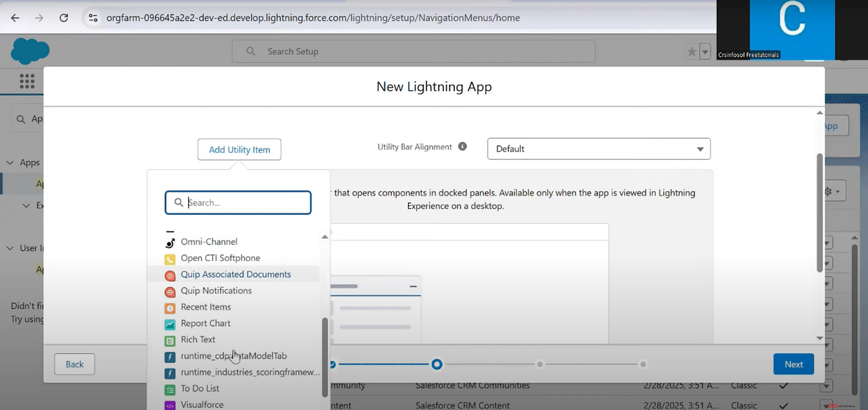Image resolution: width=868 pixels, height=410 pixels.
Task: Reload the page with refresh icon
Action: coord(64,18)
